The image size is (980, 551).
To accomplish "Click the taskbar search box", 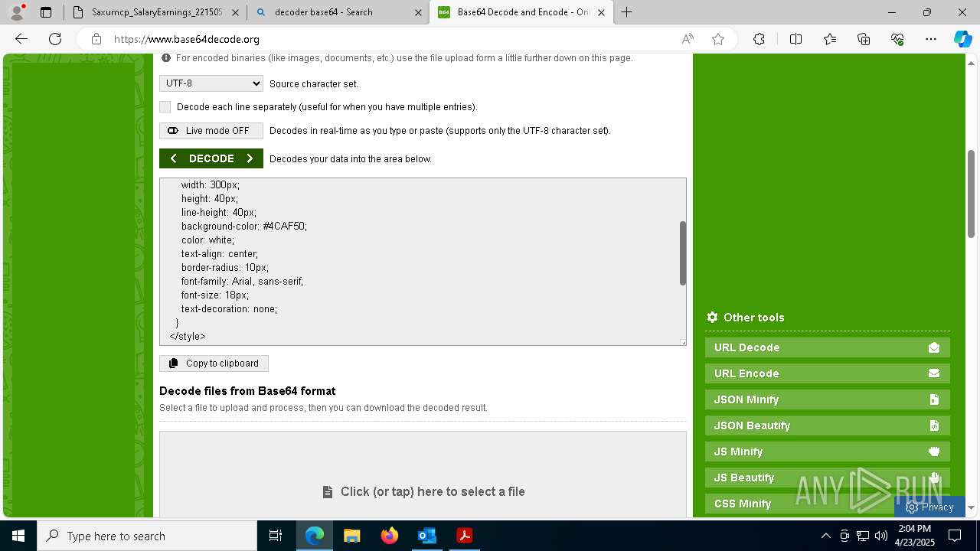I will click(x=147, y=536).
